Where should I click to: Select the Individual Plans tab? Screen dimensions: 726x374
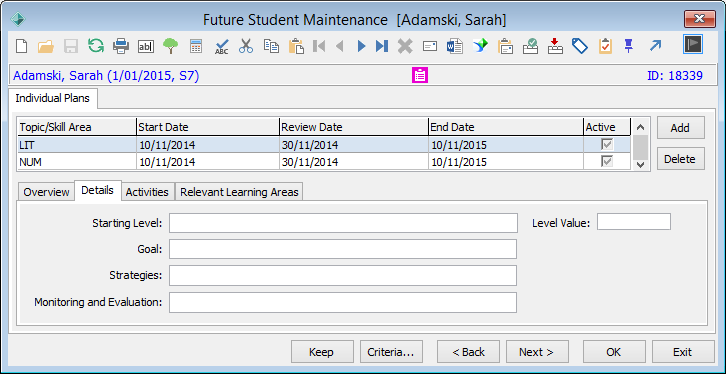[52, 98]
